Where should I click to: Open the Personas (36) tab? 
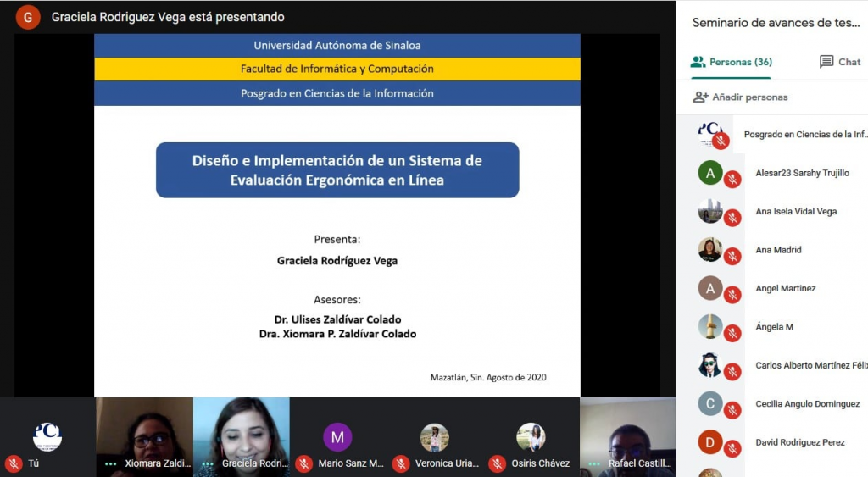(x=731, y=62)
